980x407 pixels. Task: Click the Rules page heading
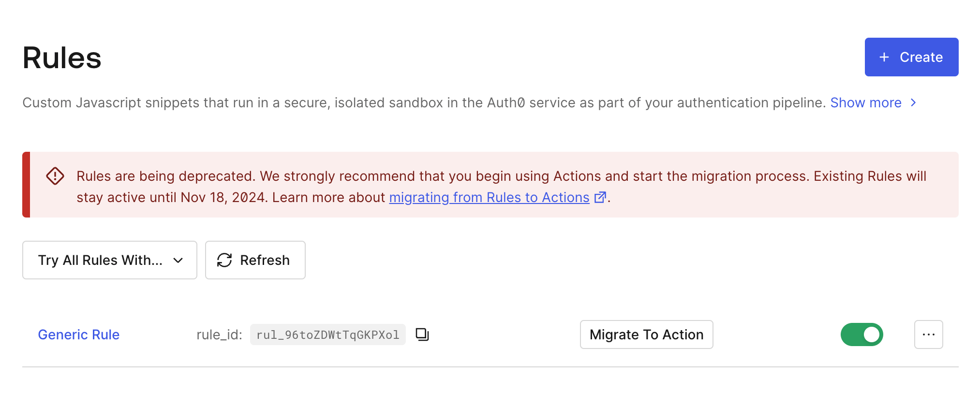[62, 58]
